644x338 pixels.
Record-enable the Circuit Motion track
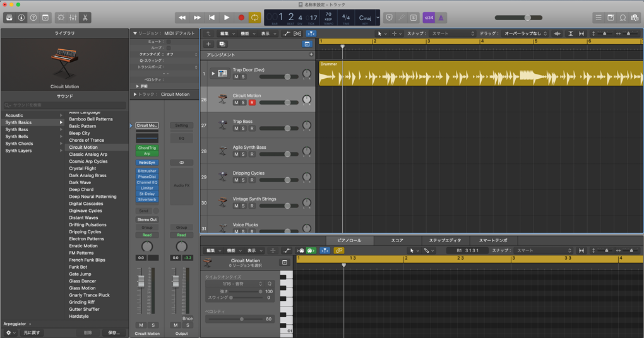coord(252,103)
